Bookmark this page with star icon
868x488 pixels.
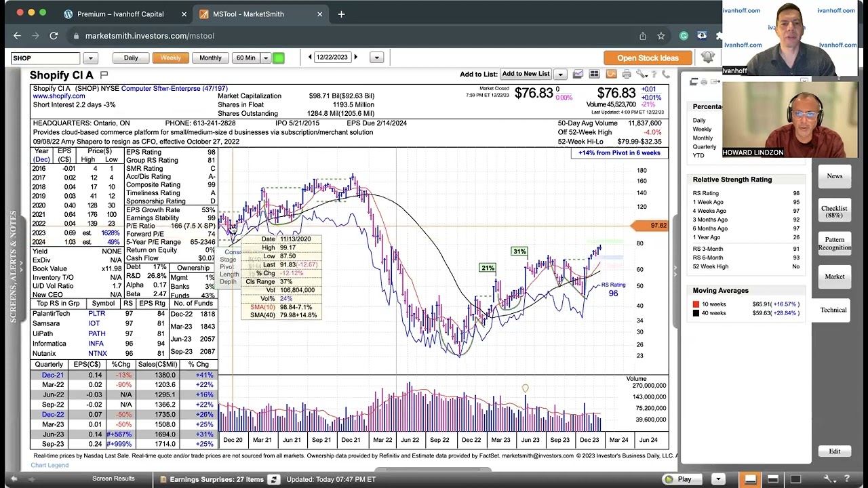pyautogui.click(x=661, y=36)
